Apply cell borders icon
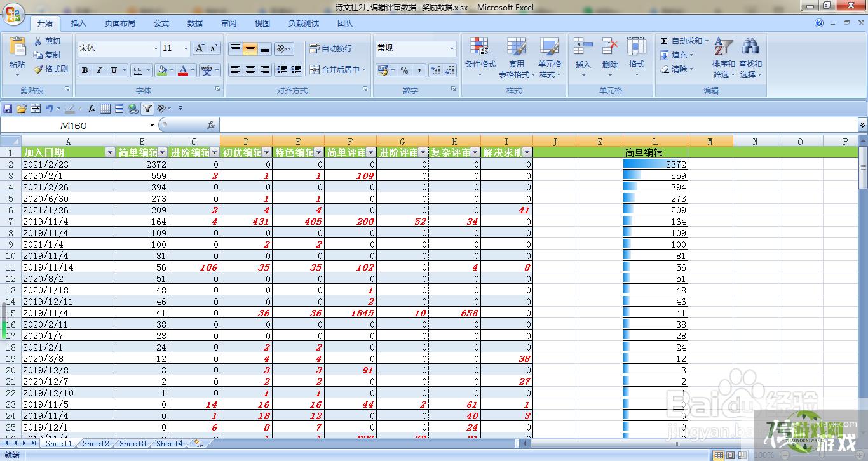 tap(137, 70)
